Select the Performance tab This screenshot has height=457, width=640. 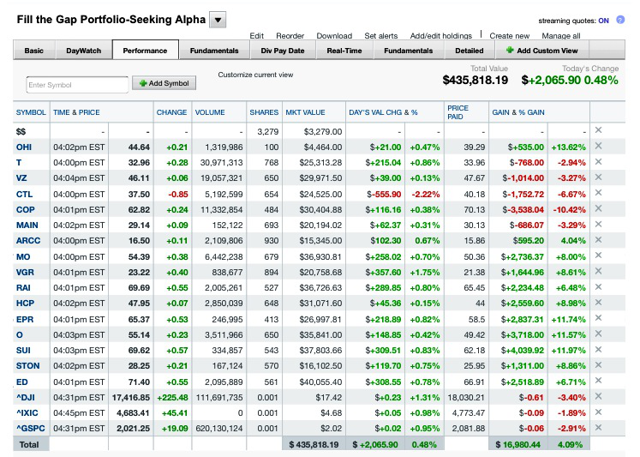click(x=145, y=51)
